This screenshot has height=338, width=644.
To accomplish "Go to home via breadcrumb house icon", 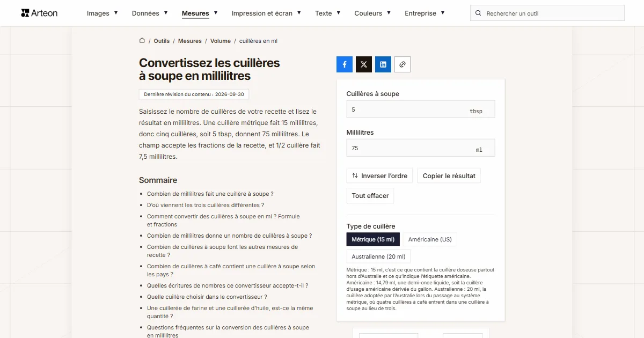I will click(142, 40).
